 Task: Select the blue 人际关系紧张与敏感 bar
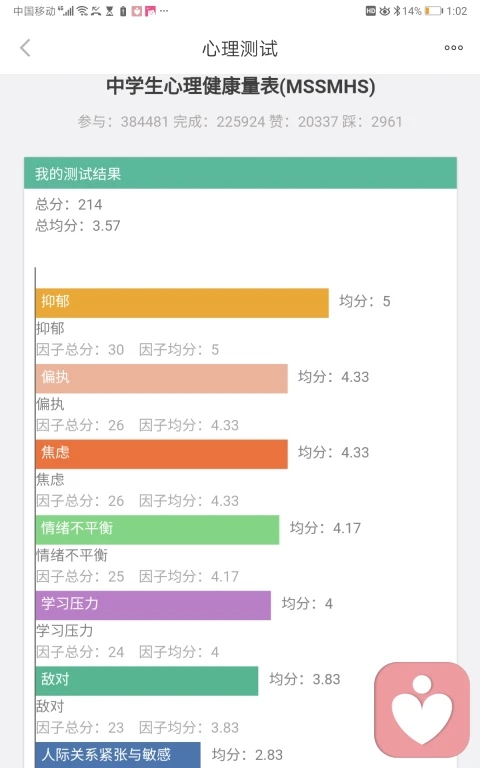[118, 755]
